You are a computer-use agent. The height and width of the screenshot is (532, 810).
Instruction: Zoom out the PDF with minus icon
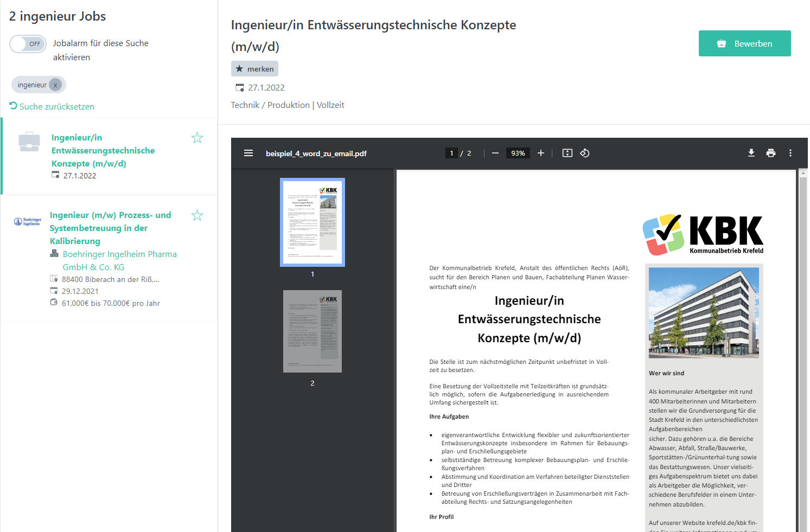495,153
